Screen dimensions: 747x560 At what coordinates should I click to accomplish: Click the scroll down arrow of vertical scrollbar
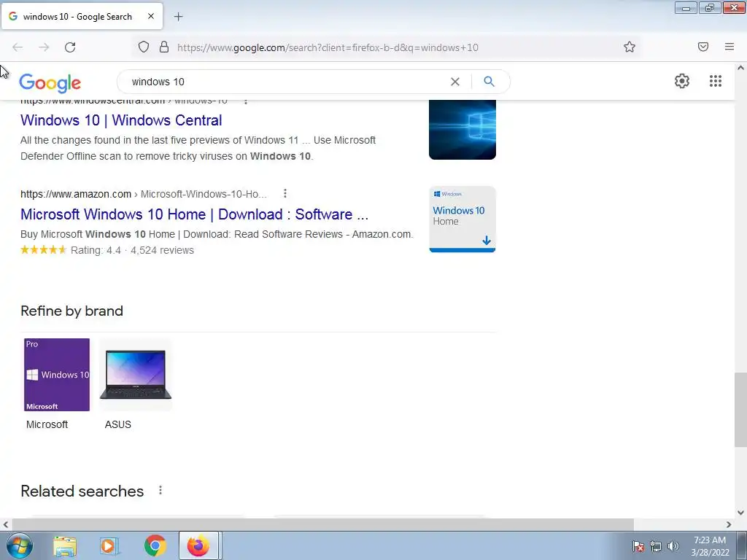tap(740, 513)
